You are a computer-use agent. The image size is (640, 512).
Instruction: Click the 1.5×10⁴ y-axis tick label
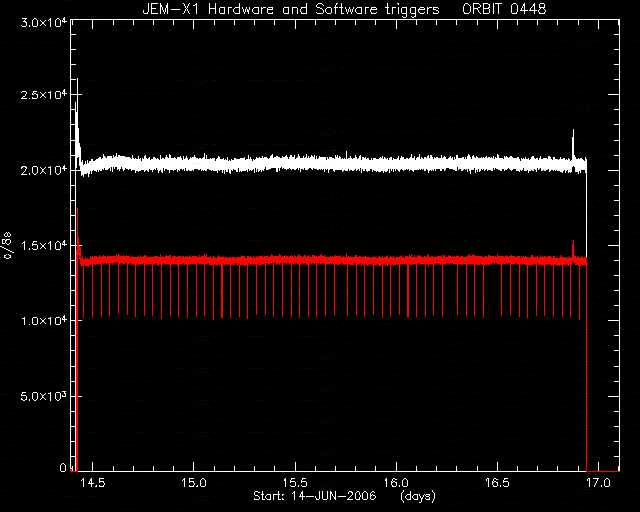44,245
